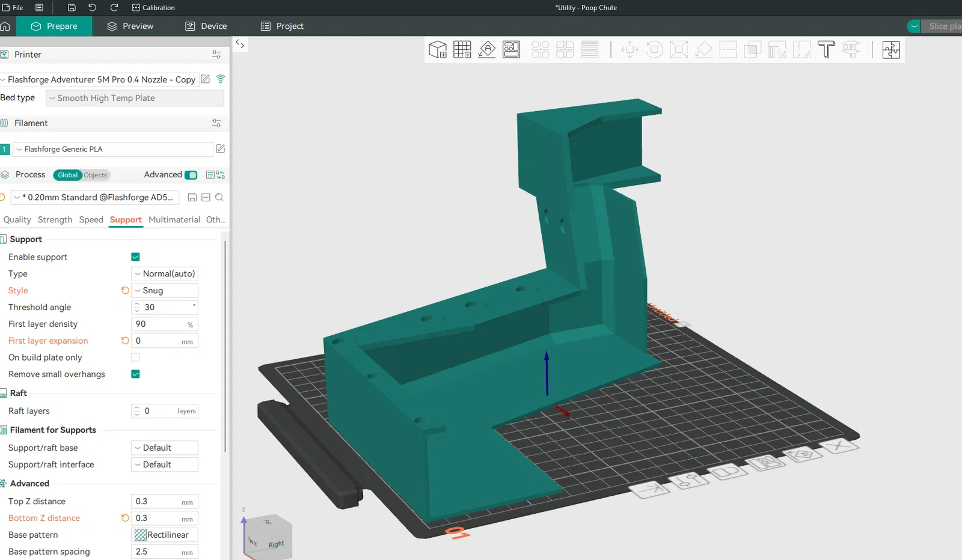Reset the First layer expansion value
Image resolution: width=962 pixels, height=560 pixels.
click(125, 341)
